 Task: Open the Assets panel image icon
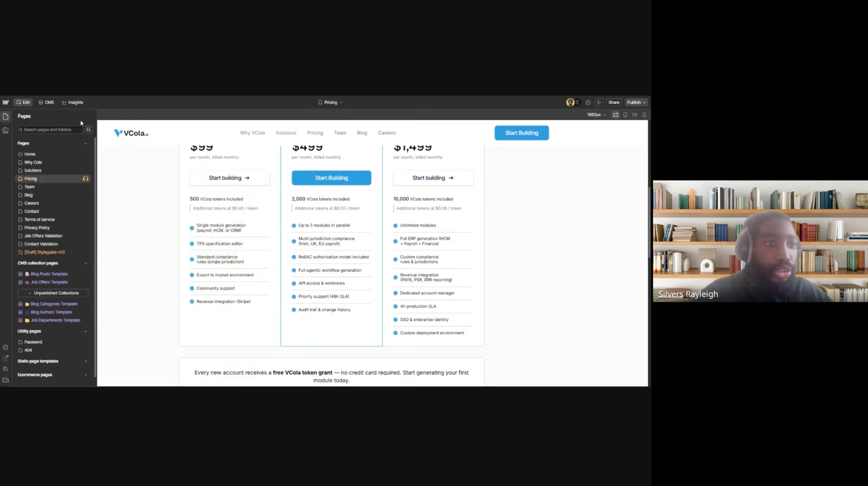(5, 130)
